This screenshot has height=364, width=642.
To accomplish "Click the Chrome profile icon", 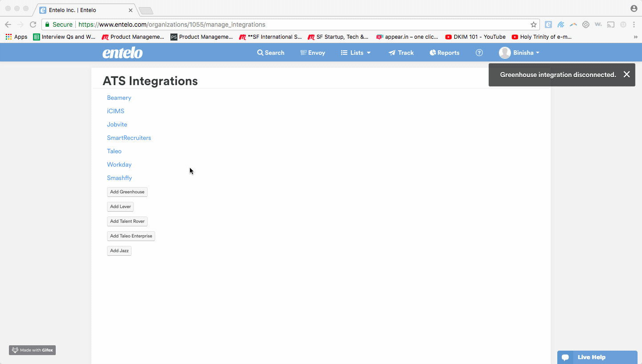I will (634, 8).
